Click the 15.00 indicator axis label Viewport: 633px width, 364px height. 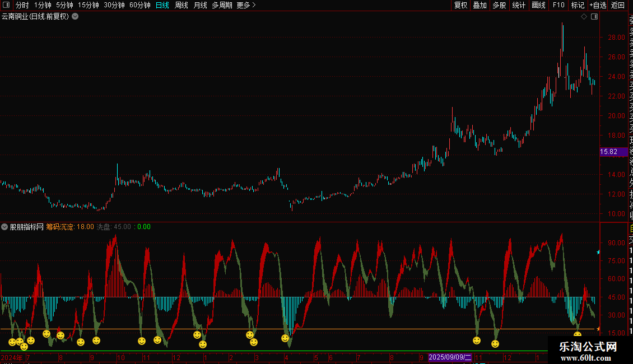tap(616, 333)
